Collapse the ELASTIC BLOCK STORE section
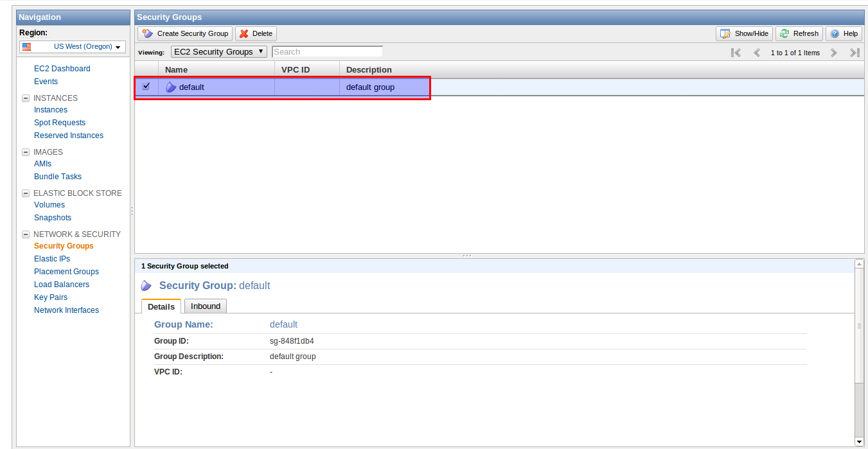868x449 pixels. (26, 193)
